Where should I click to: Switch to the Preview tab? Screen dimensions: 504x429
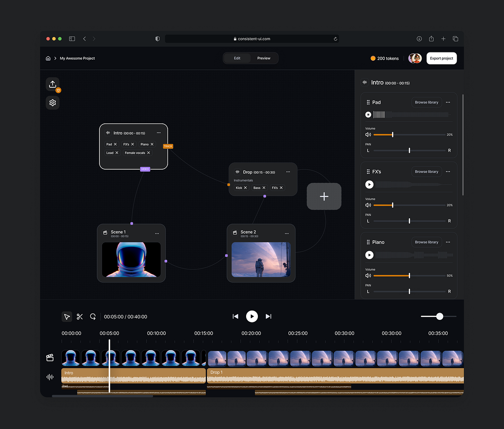point(264,58)
